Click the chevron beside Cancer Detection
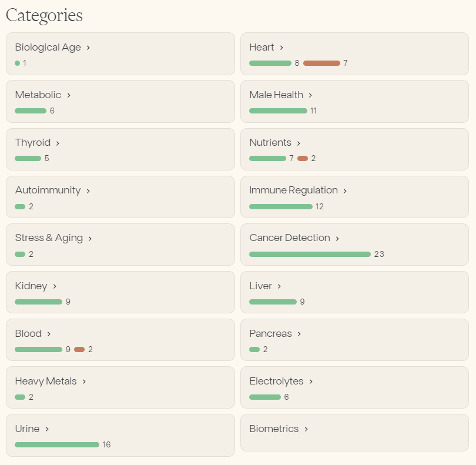Screen dimensions: 476x465 coord(337,239)
